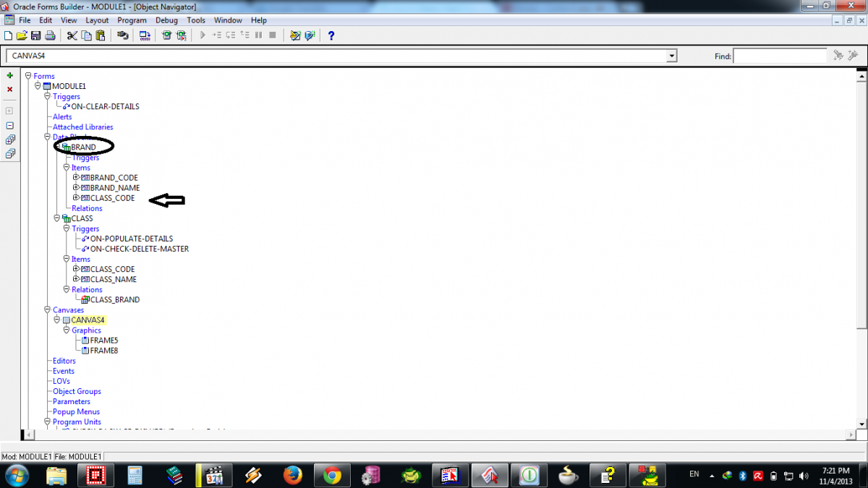Viewport: 868px width, 488px height.
Task: Open the Program menu
Action: 132,20
